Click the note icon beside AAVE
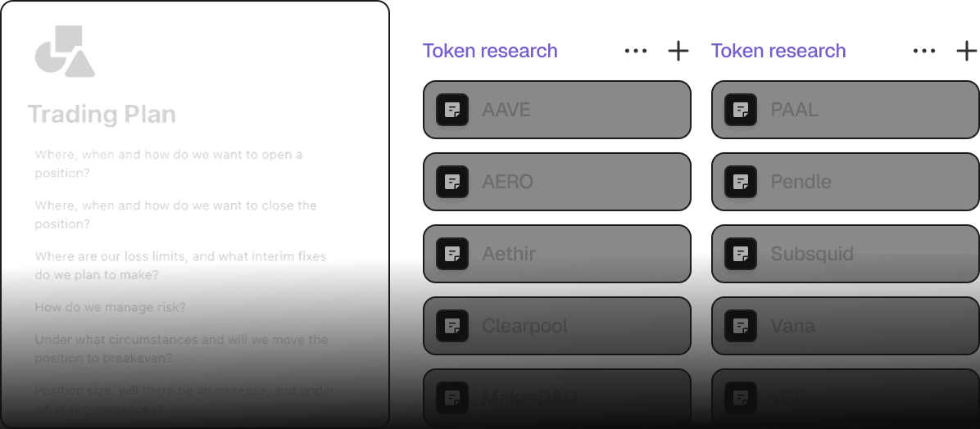This screenshot has height=429, width=980. pos(452,110)
